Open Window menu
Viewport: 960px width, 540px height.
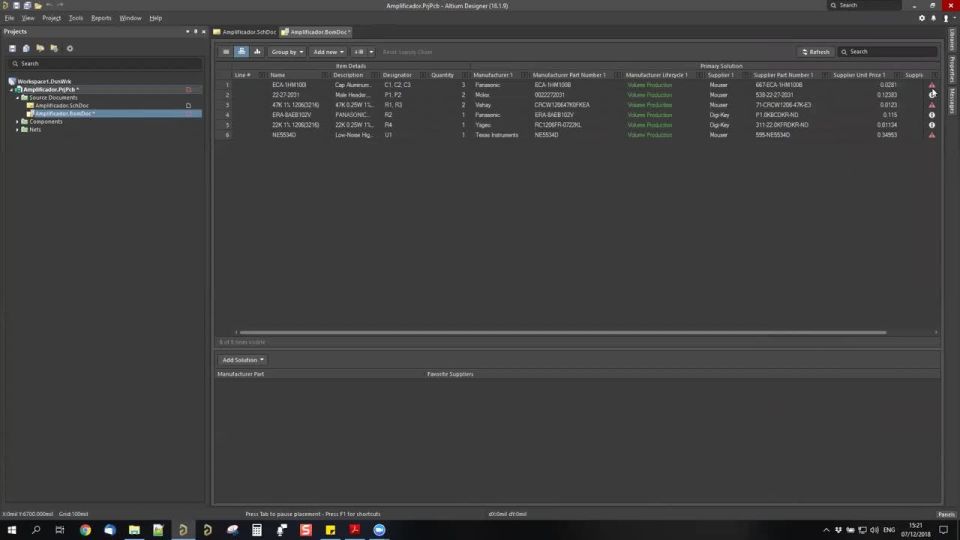pyautogui.click(x=130, y=18)
